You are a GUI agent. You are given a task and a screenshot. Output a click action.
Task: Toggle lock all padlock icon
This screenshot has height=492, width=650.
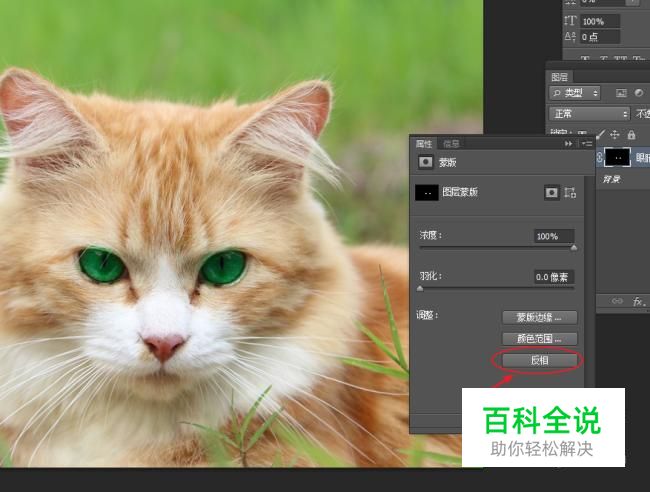click(x=631, y=134)
